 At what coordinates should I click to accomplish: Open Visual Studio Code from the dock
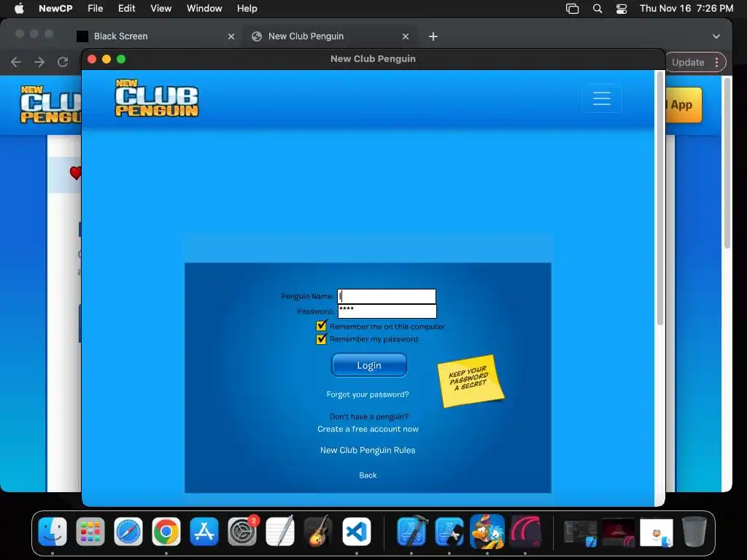click(x=356, y=532)
